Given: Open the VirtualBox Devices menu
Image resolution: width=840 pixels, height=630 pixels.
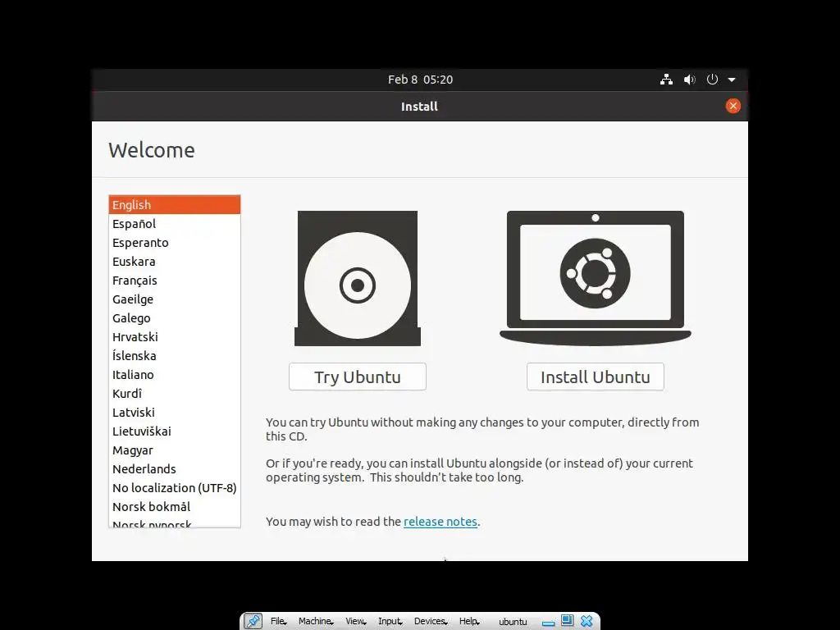Looking at the screenshot, I should click(x=431, y=621).
